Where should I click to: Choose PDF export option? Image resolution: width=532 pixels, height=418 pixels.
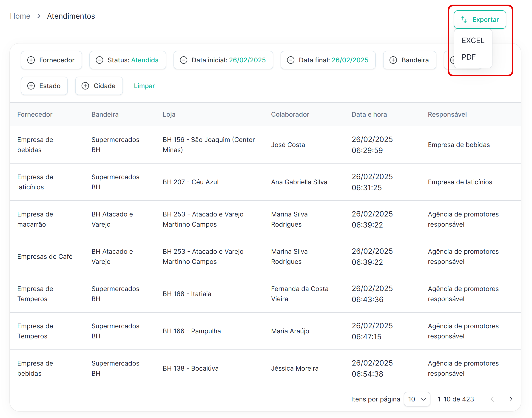point(468,57)
